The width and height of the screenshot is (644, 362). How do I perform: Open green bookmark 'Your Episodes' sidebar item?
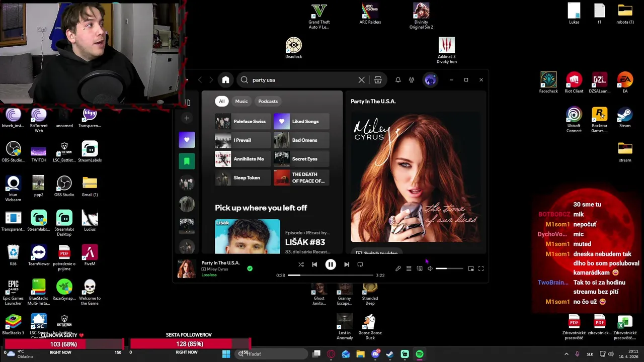click(187, 161)
